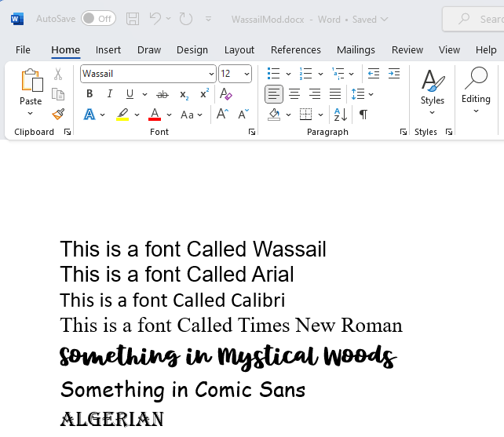Apply strikethrough formatting
Image resolution: width=504 pixels, height=437 pixels.
click(163, 94)
